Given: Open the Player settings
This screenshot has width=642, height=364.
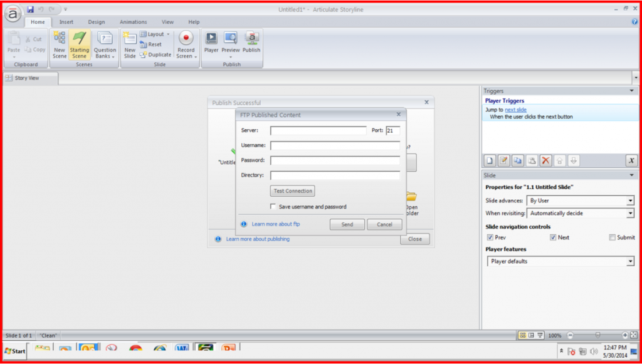Looking at the screenshot, I should tap(211, 43).
